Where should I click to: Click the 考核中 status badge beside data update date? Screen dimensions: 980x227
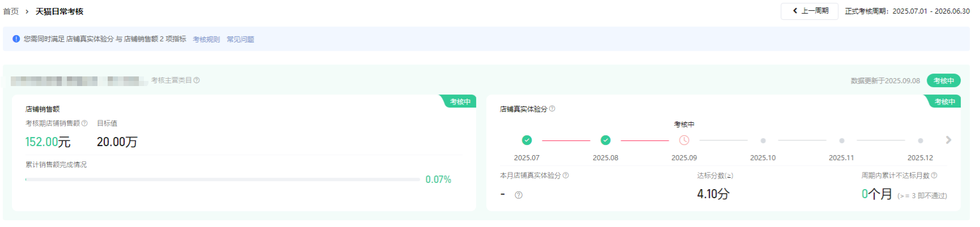(944, 81)
